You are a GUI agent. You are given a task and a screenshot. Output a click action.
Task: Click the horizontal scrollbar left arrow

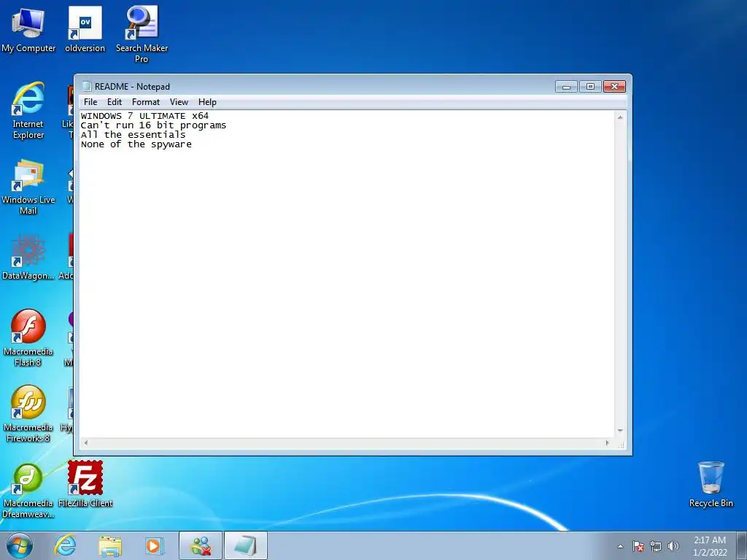[x=86, y=443]
